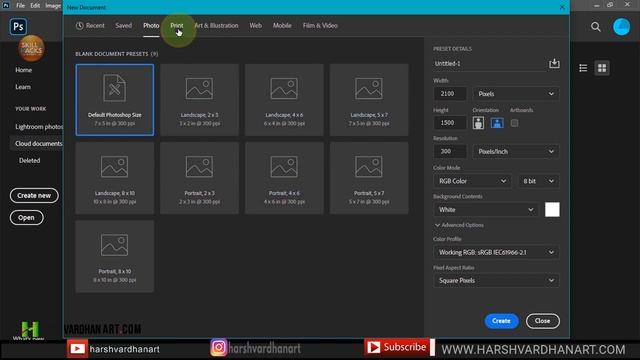Select the Landscape, 4 x 6 preset

click(x=284, y=100)
